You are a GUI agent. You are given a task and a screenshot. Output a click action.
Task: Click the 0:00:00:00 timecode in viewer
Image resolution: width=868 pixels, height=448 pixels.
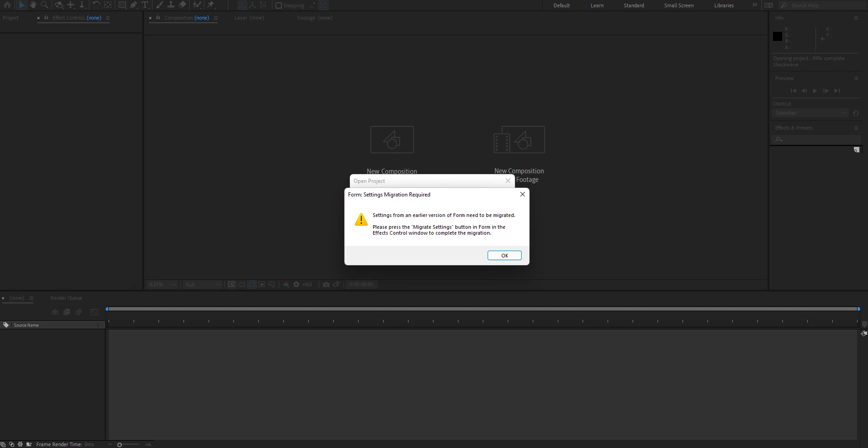tap(362, 284)
